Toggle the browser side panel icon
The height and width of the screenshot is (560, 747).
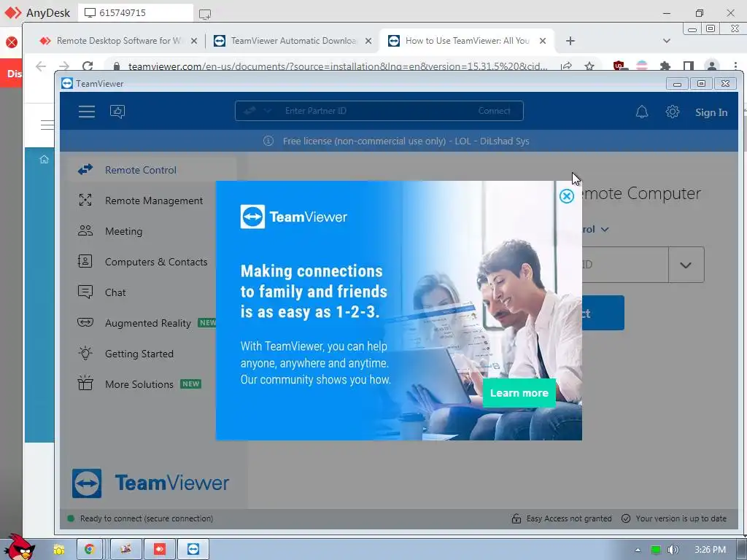689,66
